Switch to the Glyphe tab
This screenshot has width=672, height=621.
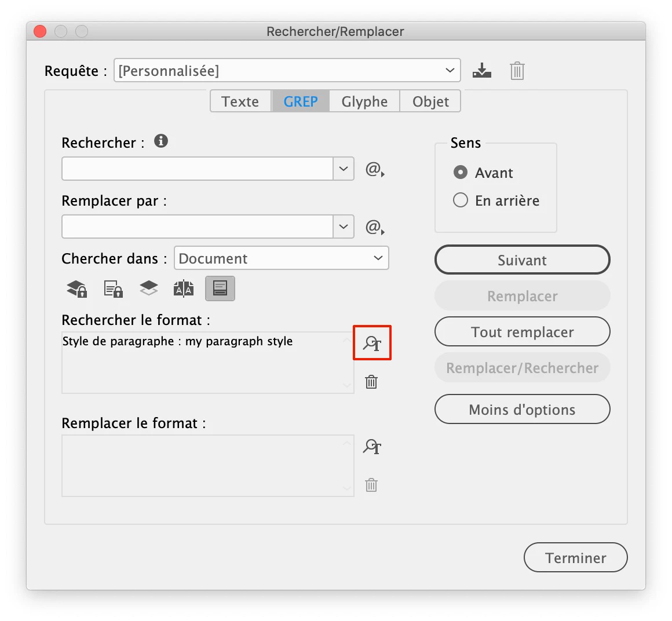[x=364, y=101]
